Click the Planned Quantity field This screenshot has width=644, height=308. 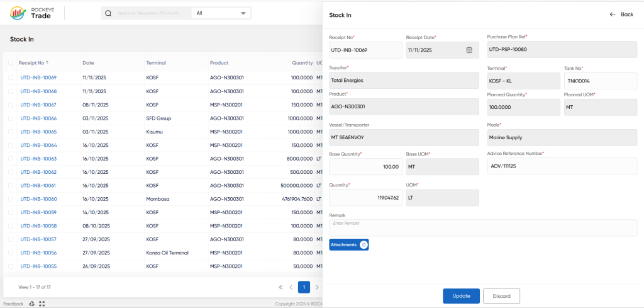(524, 107)
